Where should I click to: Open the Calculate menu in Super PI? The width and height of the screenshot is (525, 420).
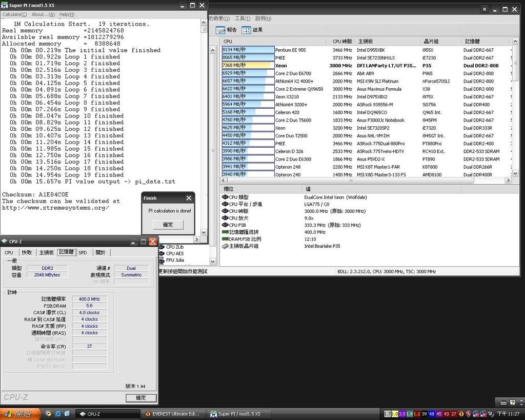tap(14, 14)
